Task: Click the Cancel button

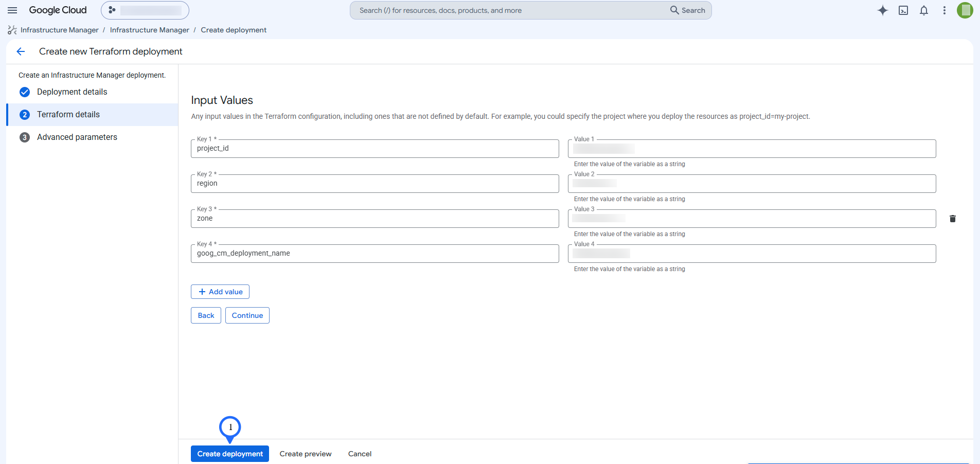Action: 360,454
